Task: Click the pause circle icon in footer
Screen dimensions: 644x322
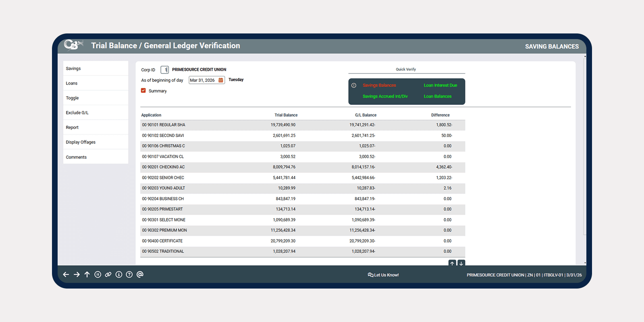Action: tap(98, 274)
